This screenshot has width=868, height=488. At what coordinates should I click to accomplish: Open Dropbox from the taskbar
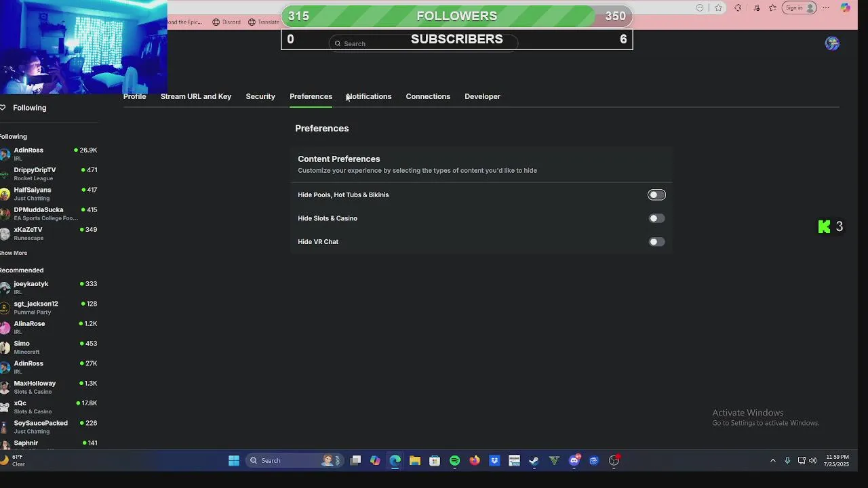point(494,461)
